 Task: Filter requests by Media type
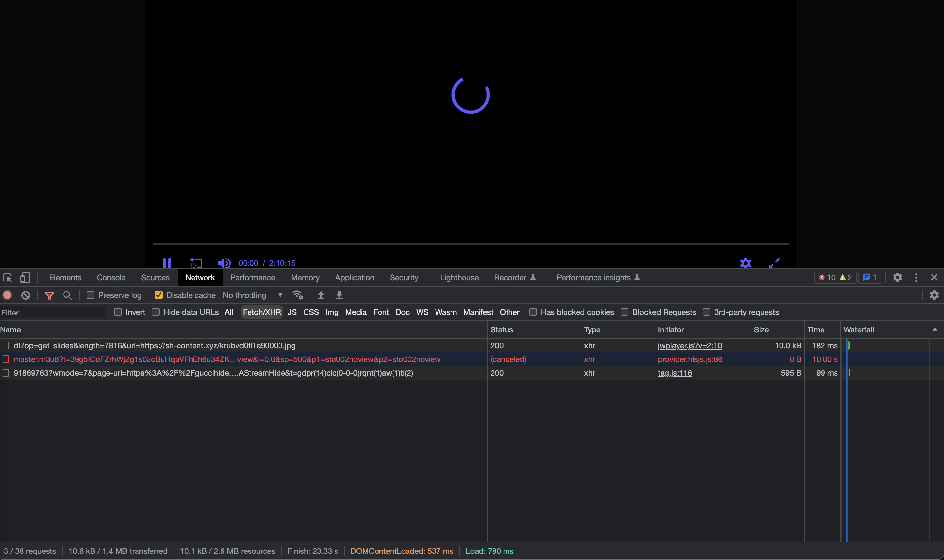[x=356, y=312]
